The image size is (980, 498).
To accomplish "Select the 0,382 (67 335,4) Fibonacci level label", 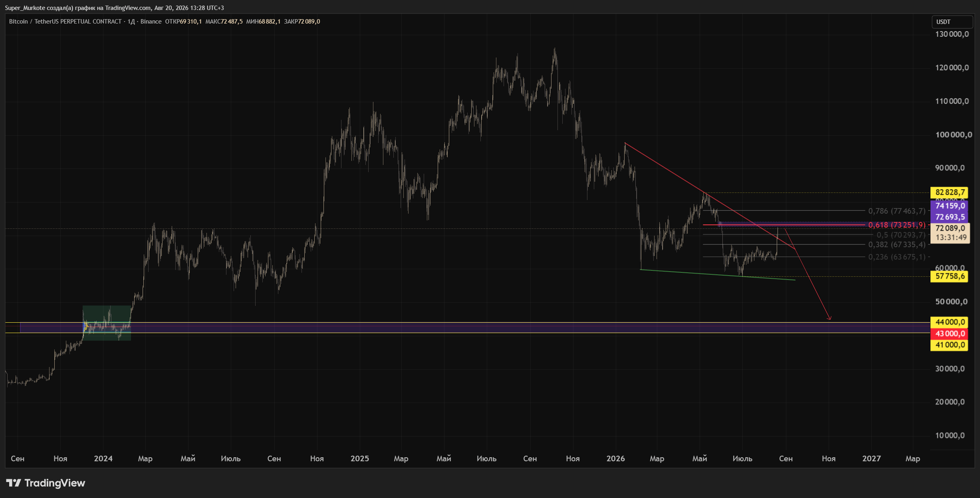I will 897,244.
